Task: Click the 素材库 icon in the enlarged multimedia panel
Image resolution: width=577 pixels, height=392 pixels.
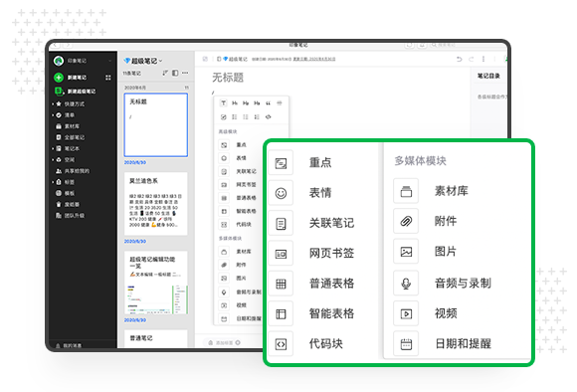Action: (406, 191)
